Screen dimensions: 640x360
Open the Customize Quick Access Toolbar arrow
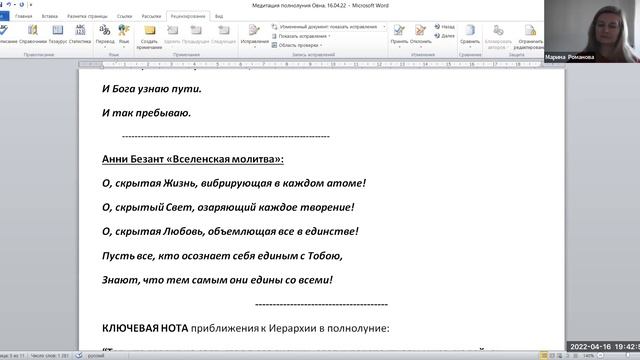(31, 4)
